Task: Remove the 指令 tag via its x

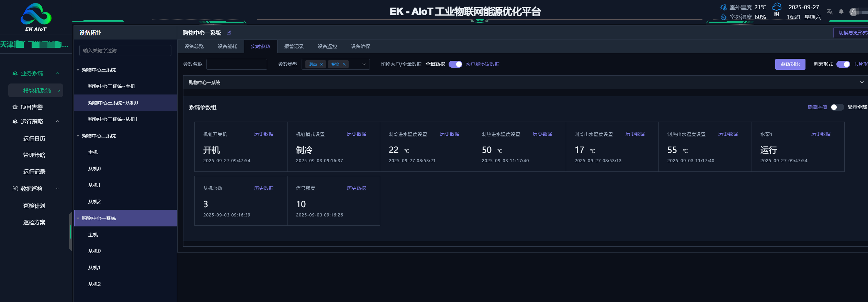Action: pyautogui.click(x=344, y=64)
